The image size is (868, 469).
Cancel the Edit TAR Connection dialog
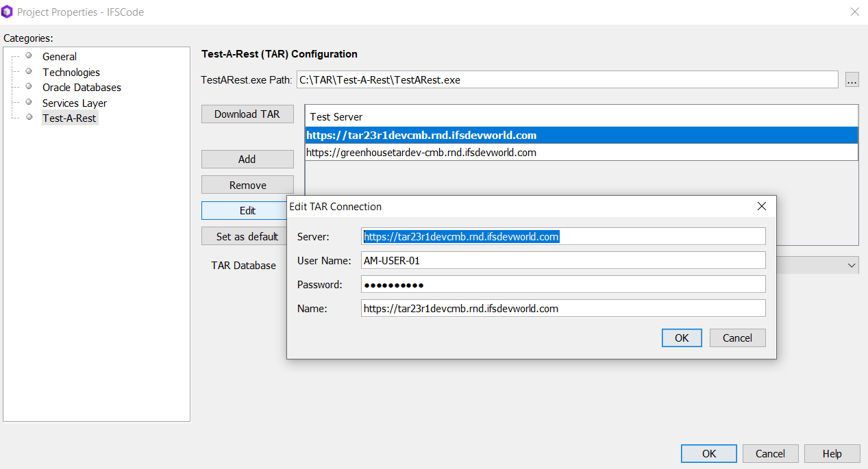737,338
